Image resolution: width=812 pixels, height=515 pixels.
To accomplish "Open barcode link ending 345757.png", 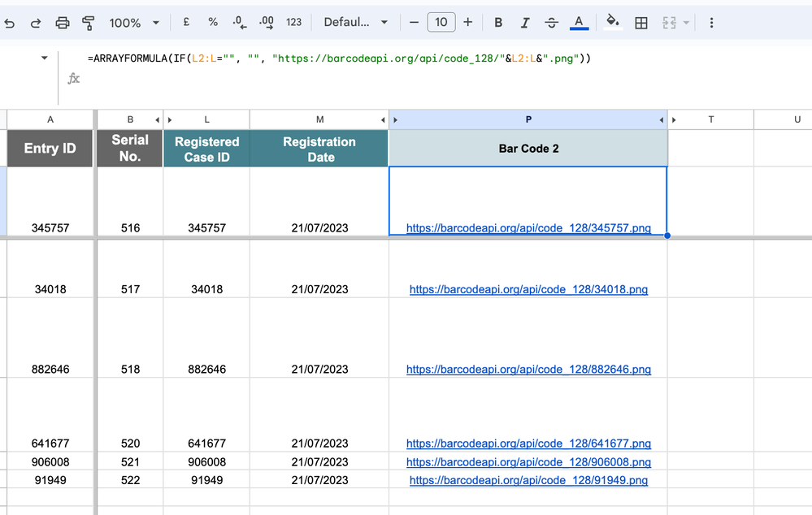I will point(528,227).
